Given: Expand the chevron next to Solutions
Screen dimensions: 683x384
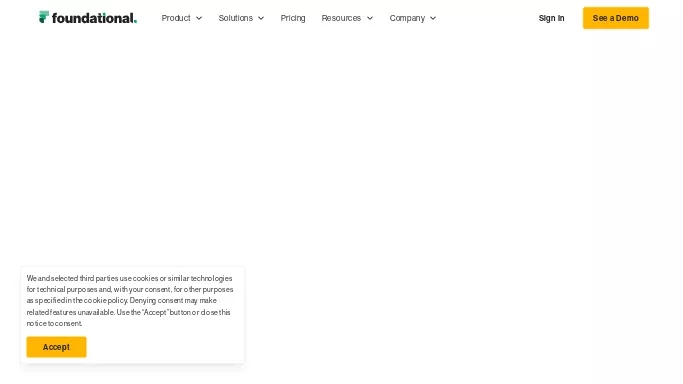Looking at the screenshot, I should (261, 18).
